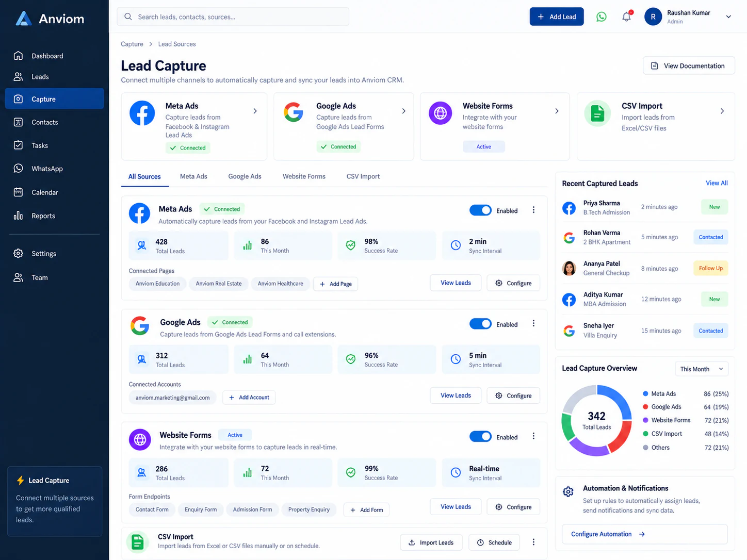Click Website Forms purple legend dot
This screenshot has width=747, height=560.
[645, 420]
